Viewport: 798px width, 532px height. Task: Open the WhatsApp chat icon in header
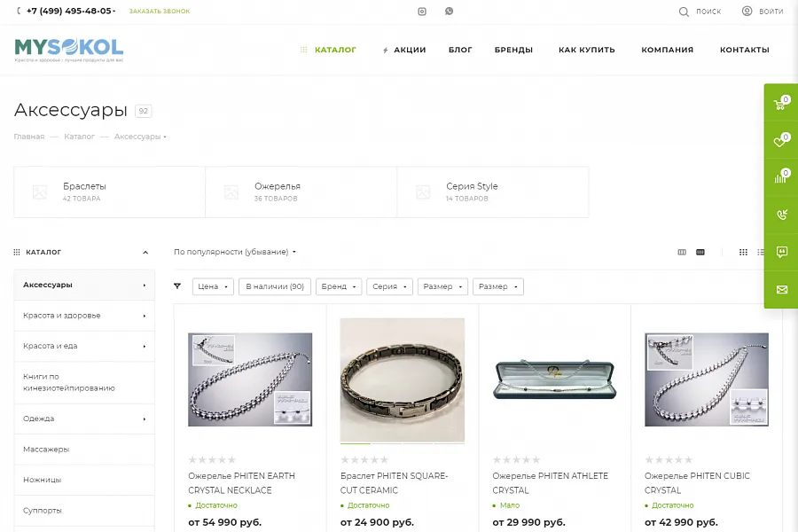pos(449,12)
